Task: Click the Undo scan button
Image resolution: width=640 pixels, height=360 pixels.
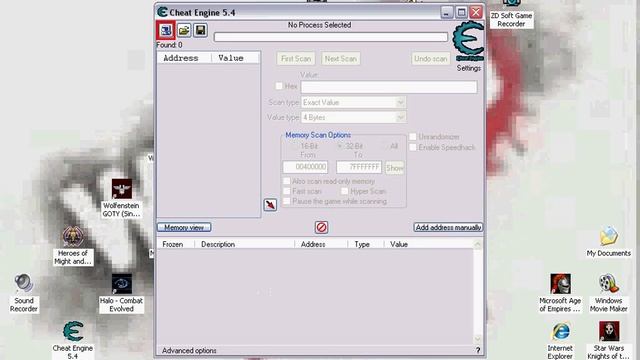Action: (431, 59)
